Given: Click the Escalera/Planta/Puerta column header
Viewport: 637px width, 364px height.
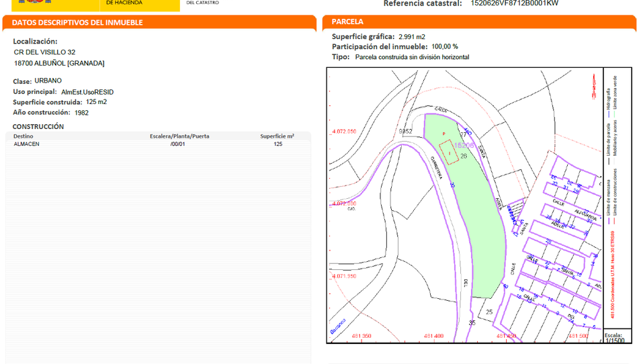Looking at the screenshot, I should tap(179, 136).
